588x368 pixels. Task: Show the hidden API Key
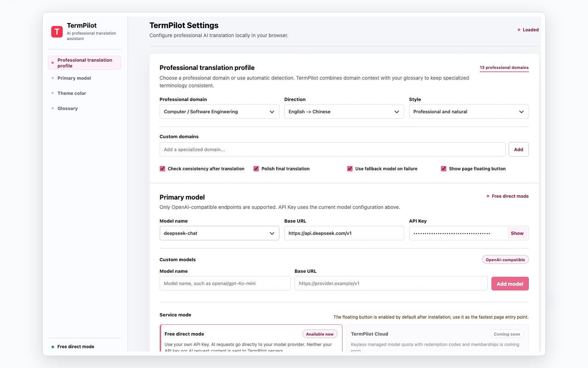coord(517,233)
